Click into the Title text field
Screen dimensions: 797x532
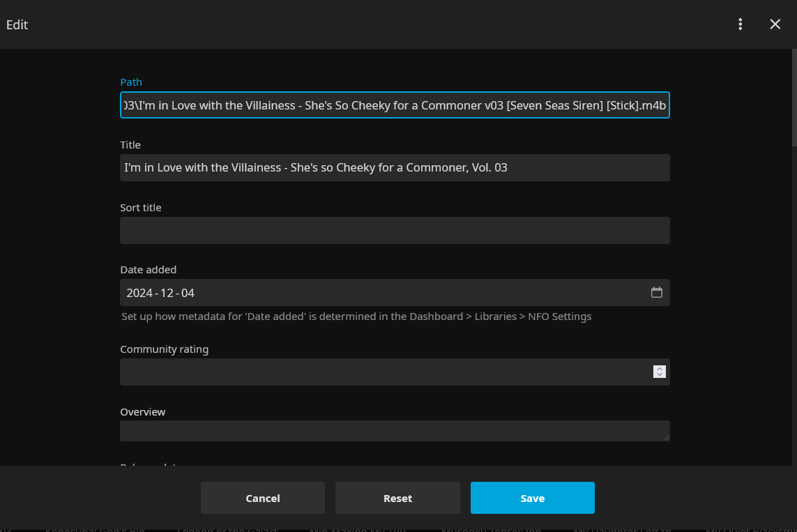394,168
